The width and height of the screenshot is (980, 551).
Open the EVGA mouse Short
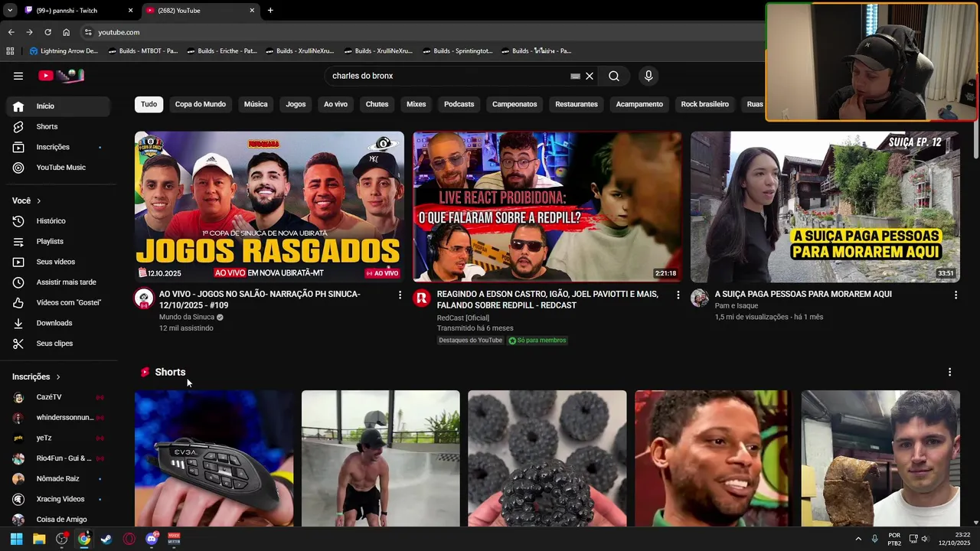click(214, 458)
